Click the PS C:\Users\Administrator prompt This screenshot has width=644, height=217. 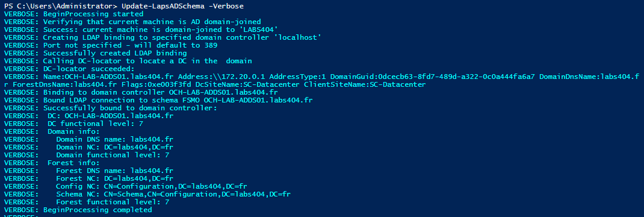[x=59, y=6]
